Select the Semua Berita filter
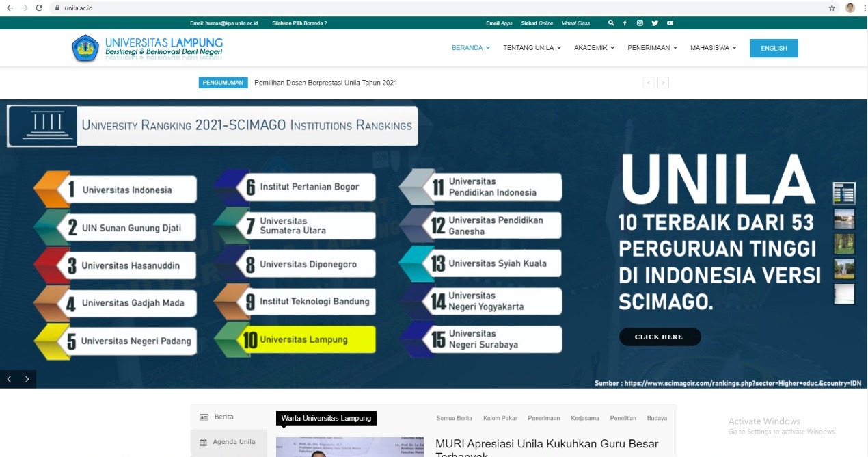 [x=455, y=418]
